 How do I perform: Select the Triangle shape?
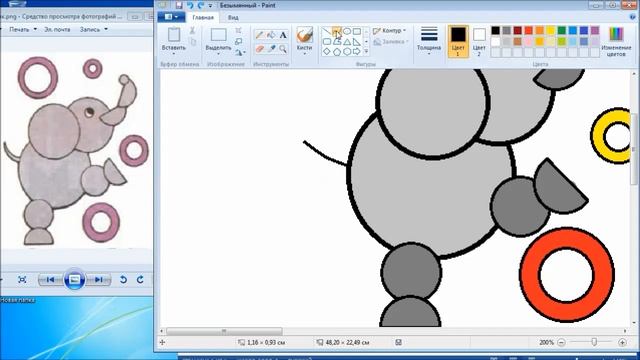point(347,42)
